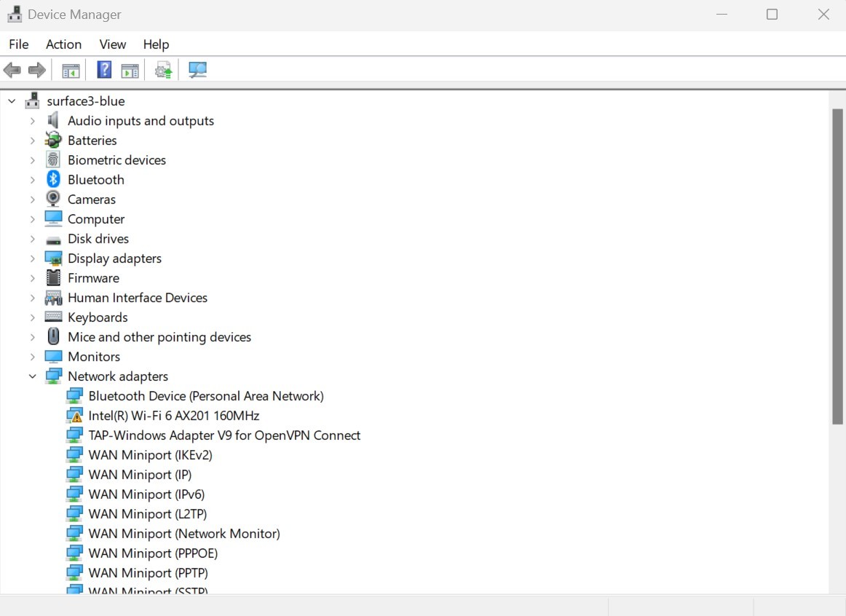Viewport: 846px width, 616px height.
Task: Click the Audio inputs and outputs speaker icon
Action: coord(53,120)
